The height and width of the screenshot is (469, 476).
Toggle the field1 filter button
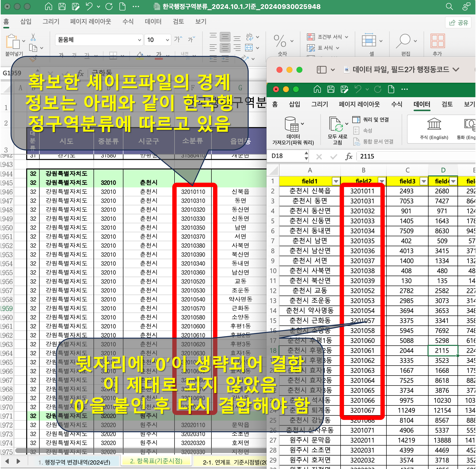coord(336,182)
